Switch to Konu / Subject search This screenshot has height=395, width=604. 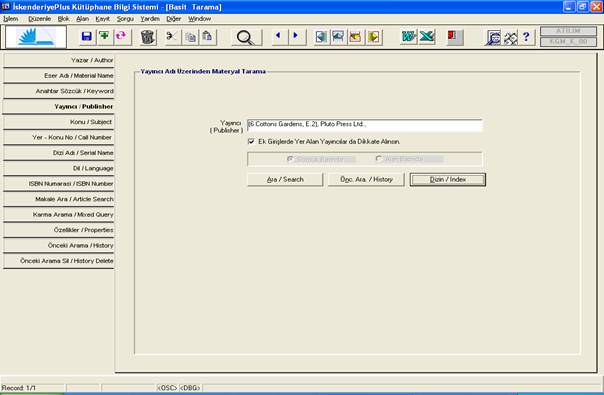pos(59,122)
